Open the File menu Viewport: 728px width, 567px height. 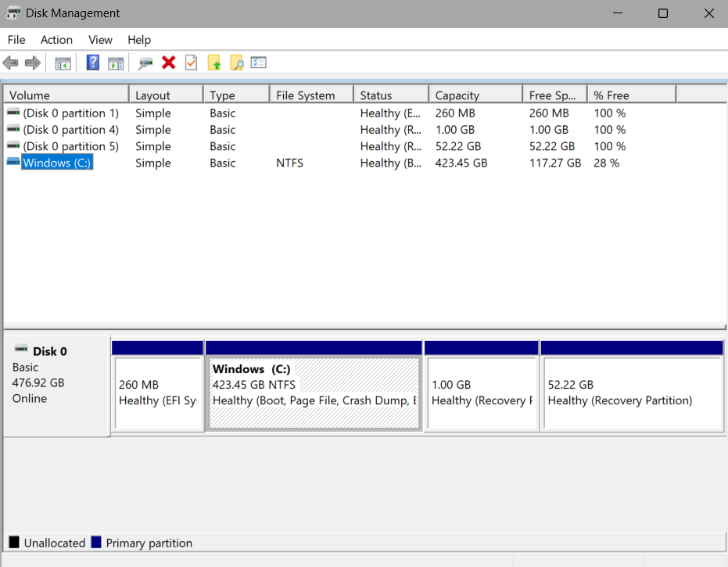[16, 40]
